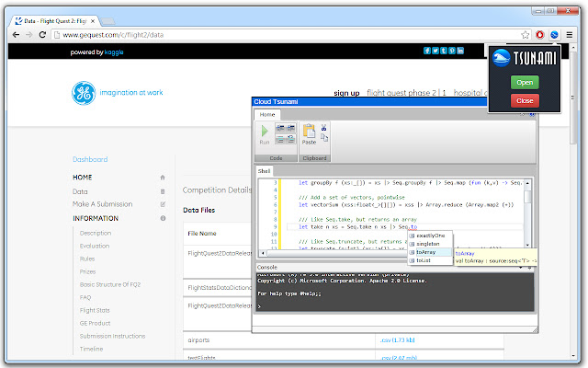This screenshot has height=368, width=588.
Task: Open the Prizes page
Action: click(x=87, y=272)
